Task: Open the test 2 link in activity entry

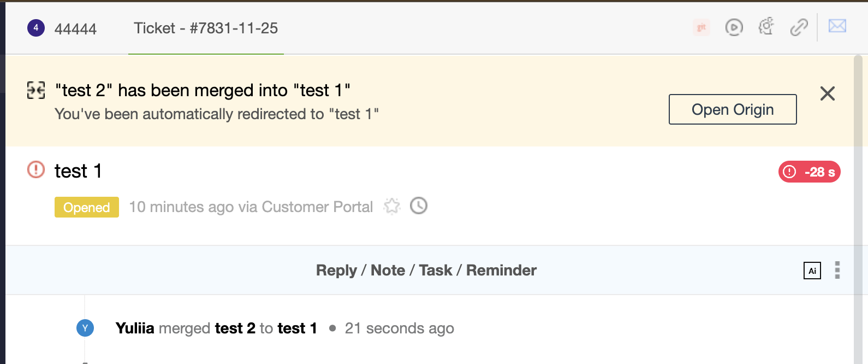Action: tap(235, 328)
